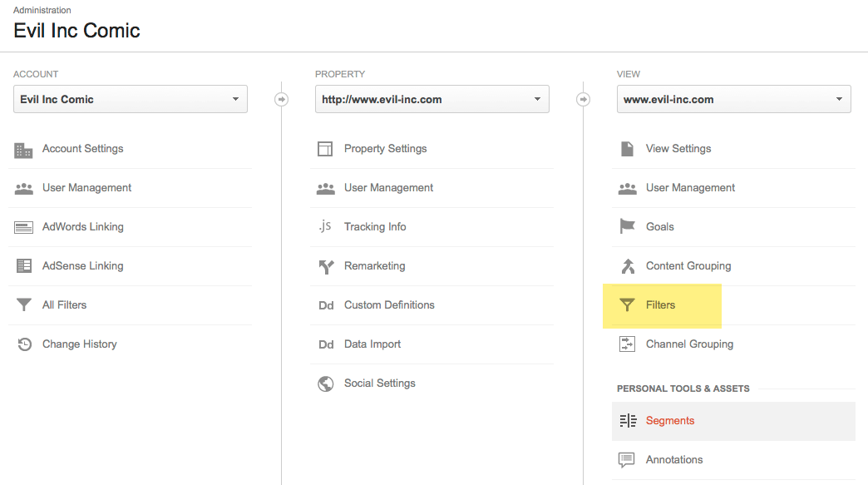
Task: Click the Account Settings building icon
Action: coord(23,150)
